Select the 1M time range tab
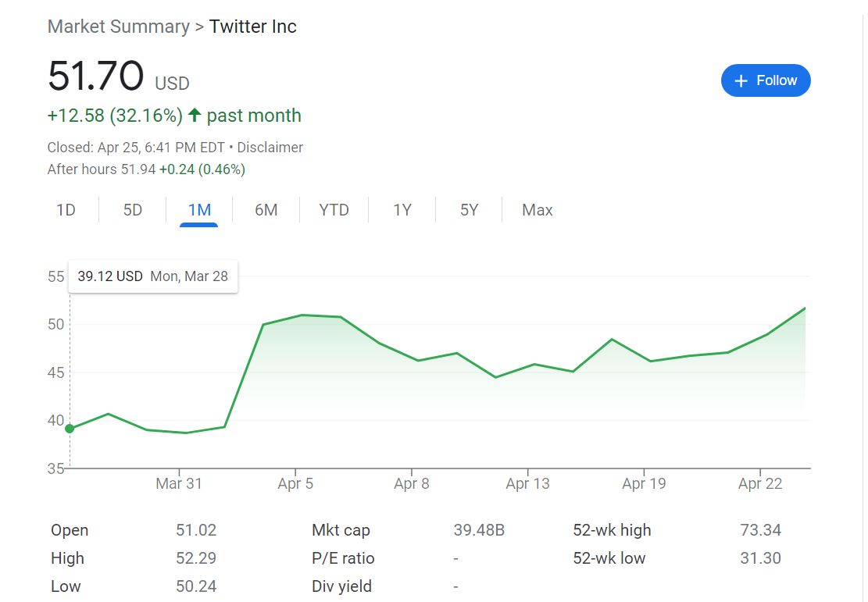This screenshot has height=602, width=868. (199, 210)
